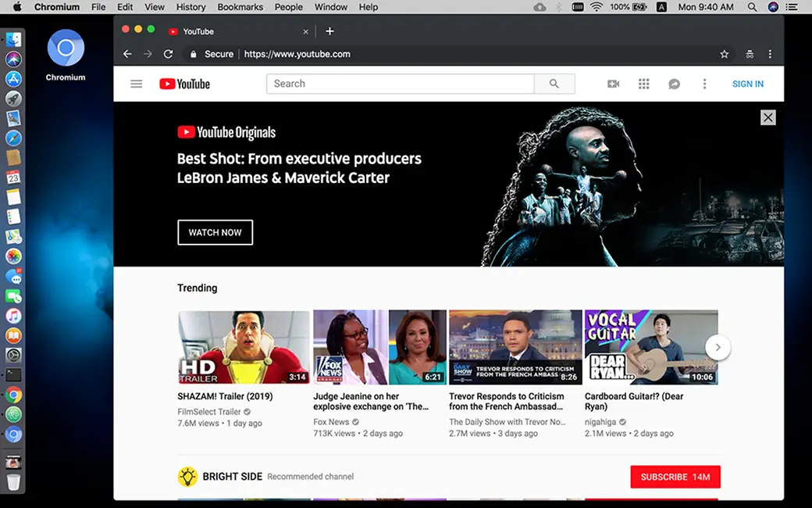Open the YouTube three-dot options menu
The width and height of the screenshot is (812, 508).
[x=704, y=84]
